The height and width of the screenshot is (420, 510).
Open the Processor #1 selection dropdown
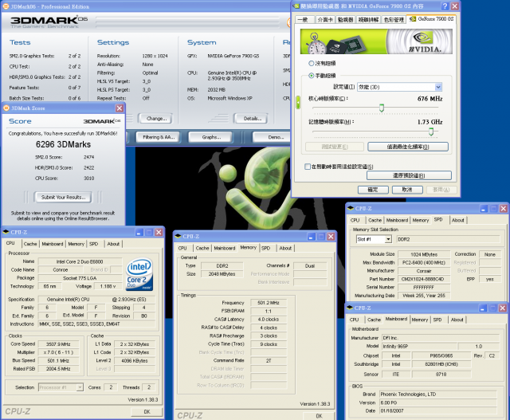80,387
